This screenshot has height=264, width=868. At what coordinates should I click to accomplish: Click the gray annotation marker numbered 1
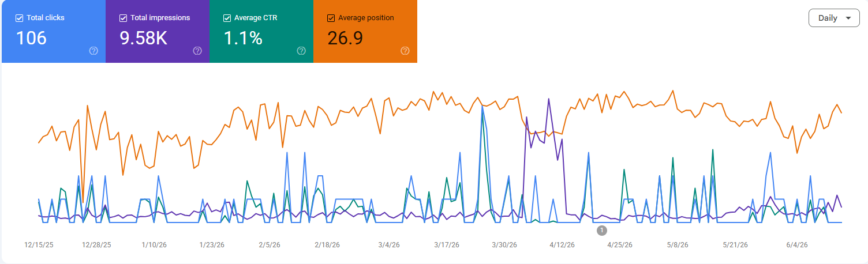(602, 231)
